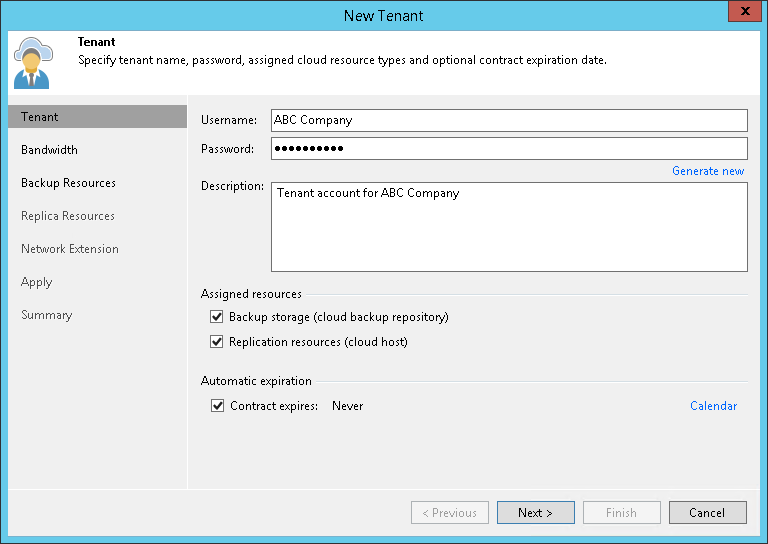Select the Apply step in sidebar
The height and width of the screenshot is (544, 768).
click(36, 282)
